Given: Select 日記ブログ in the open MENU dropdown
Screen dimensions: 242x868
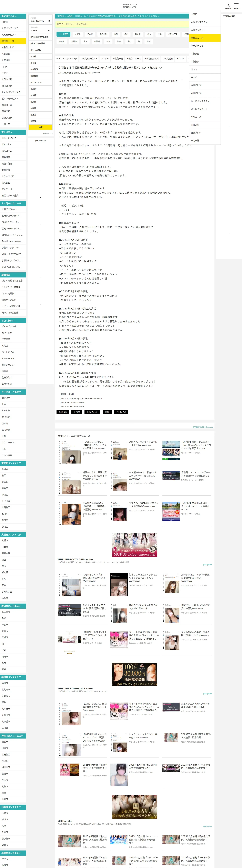Looking at the screenshot, I should pyautogui.click(x=205, y=133).
